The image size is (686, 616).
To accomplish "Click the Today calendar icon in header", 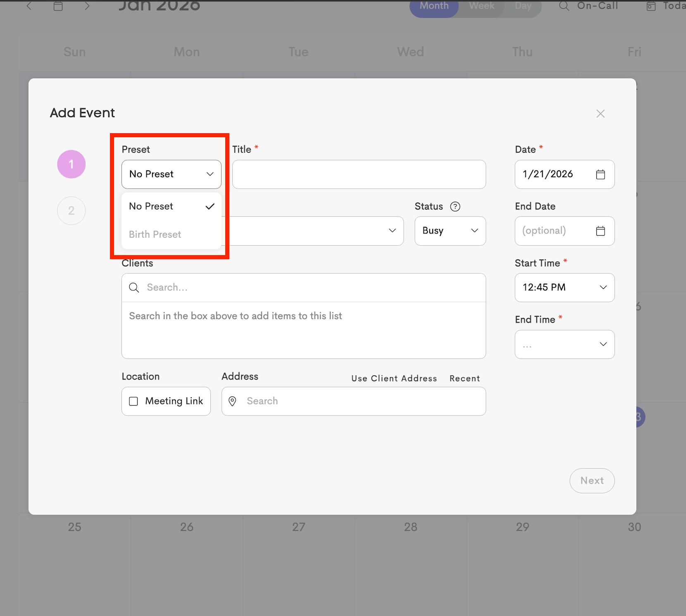I will [x=651, y=6].
